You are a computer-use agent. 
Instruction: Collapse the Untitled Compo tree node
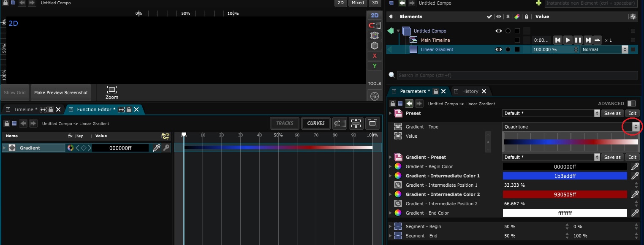(398, 31)
